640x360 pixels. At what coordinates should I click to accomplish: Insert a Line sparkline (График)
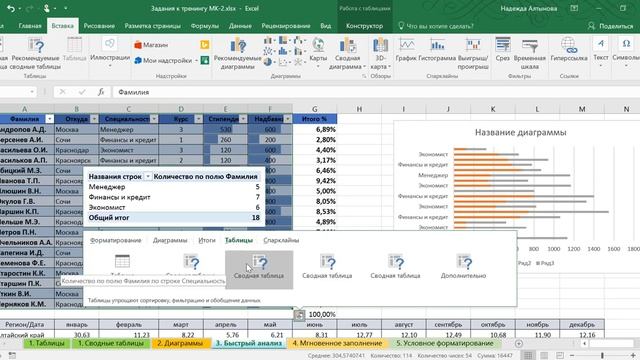tap(406, 49)
